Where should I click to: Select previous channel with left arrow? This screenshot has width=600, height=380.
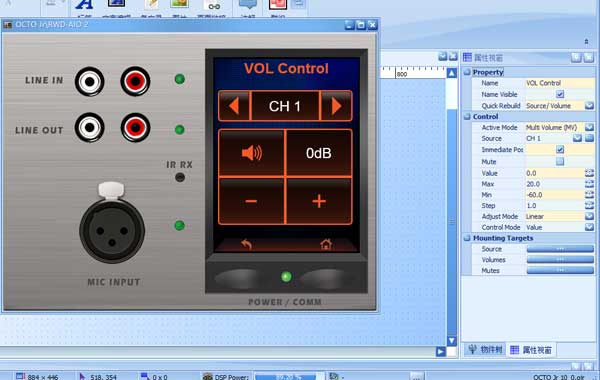coord(234,106)
